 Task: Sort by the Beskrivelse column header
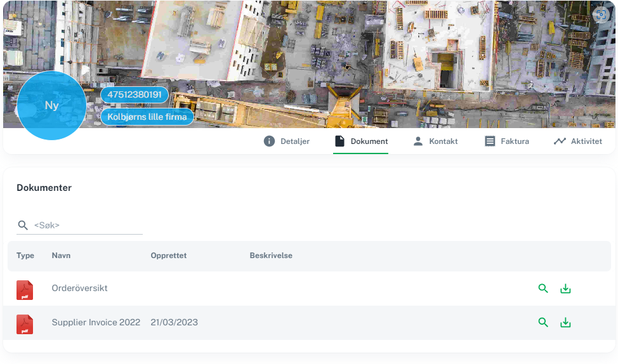point(271,256)
